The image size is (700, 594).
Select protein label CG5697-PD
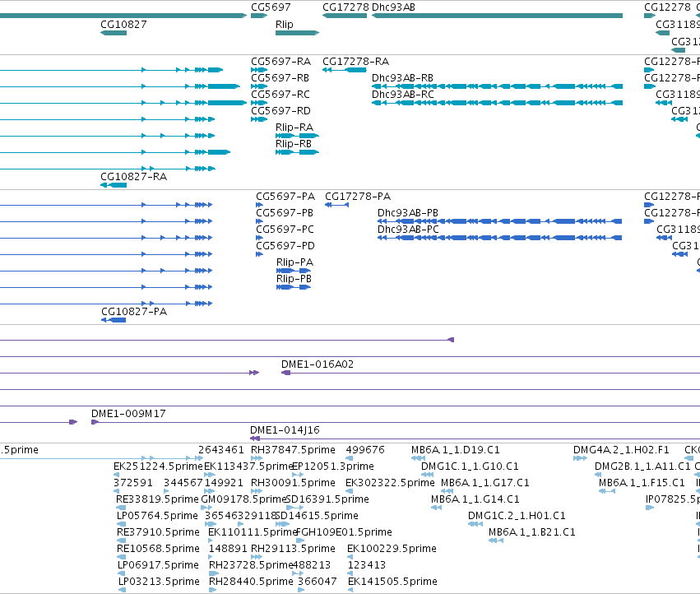pyautogui.click(x=285, y=246)
